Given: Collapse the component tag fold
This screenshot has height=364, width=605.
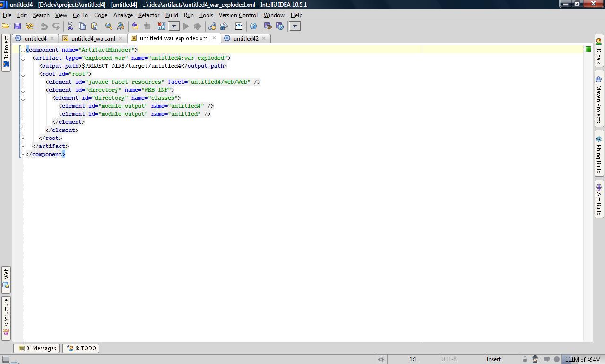Looking at the screenshot, I should pos(23,50).
